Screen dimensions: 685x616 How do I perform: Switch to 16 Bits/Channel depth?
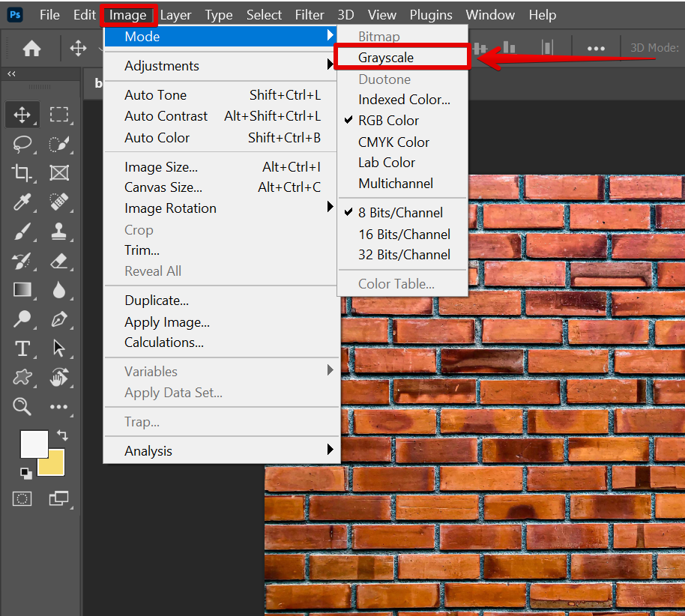(x=404, y=235)
